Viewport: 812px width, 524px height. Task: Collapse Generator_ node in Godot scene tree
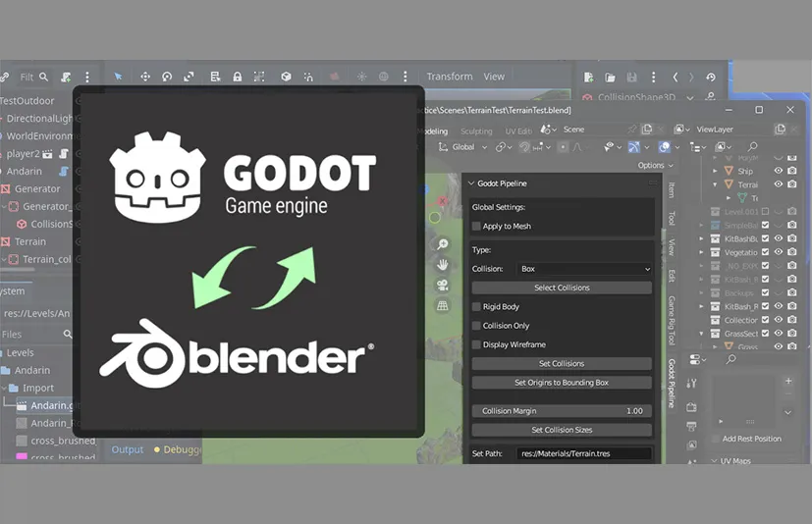coord(4,207)
